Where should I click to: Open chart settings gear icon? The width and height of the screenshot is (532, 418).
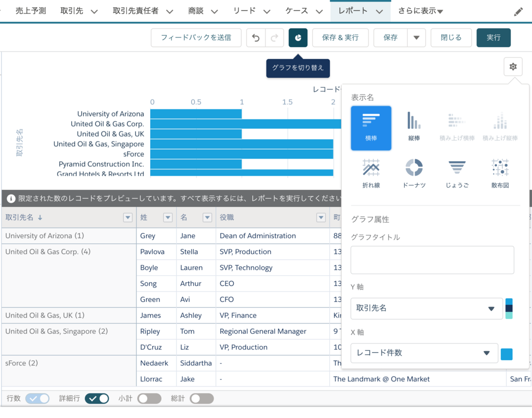[x=513, y=67]
